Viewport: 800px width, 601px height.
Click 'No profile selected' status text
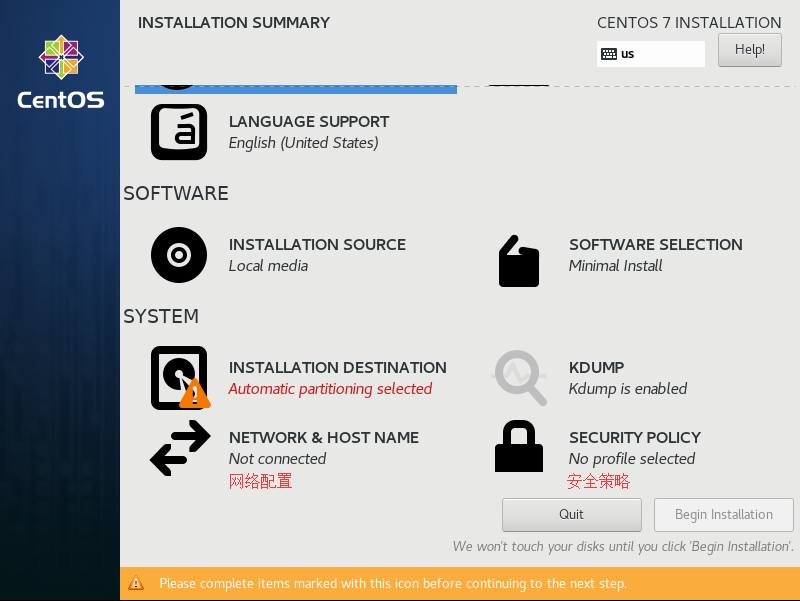(632, 459)
